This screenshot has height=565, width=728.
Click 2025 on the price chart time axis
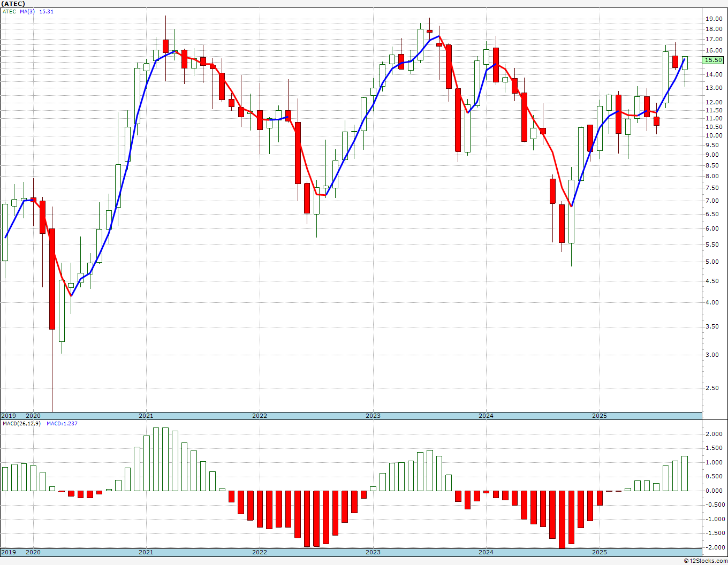(600, 416)
